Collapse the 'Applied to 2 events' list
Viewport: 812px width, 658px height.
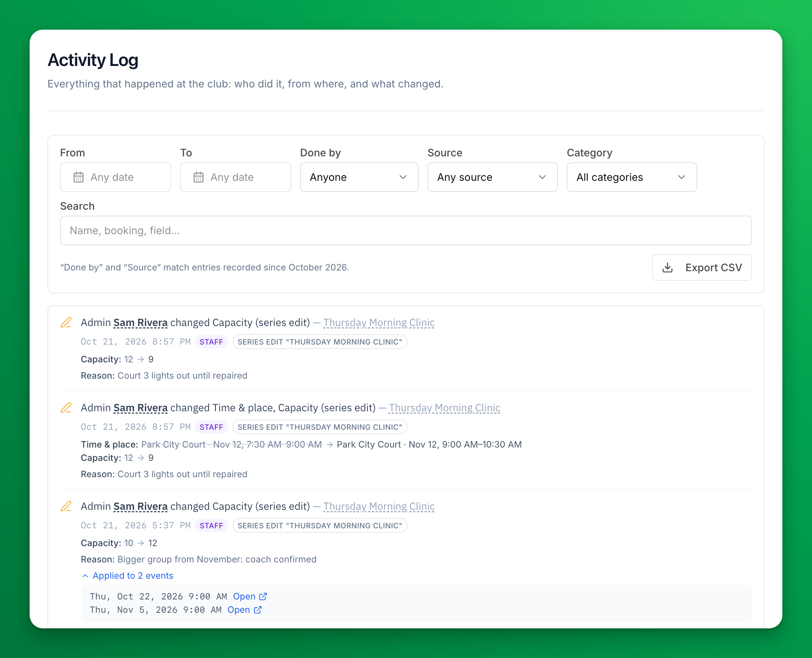(128, 576)
